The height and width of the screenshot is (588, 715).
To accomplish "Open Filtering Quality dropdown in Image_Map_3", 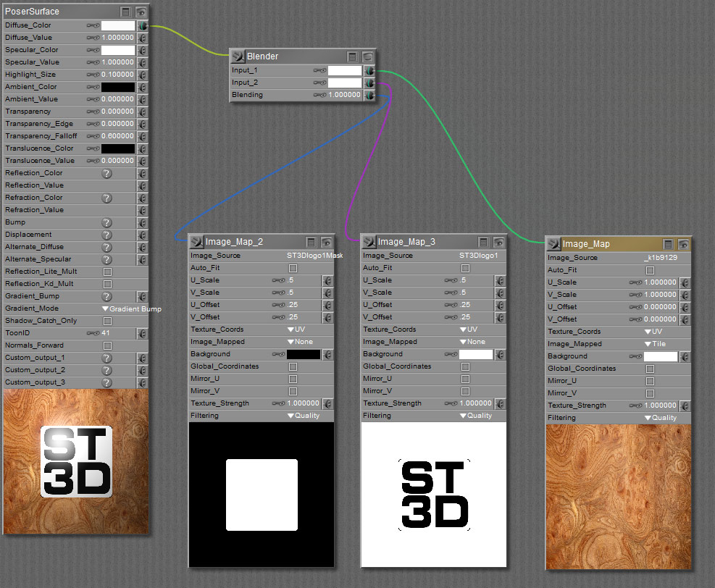I will pos(474,416).
